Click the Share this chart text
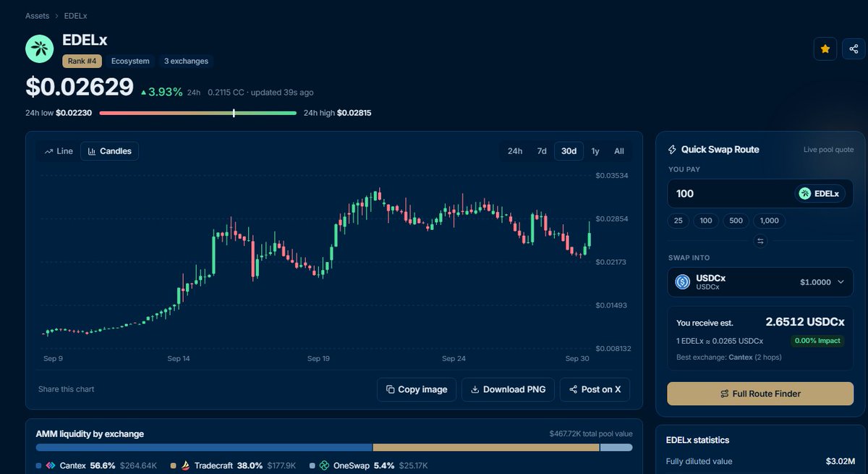Viewport: 868px width, 474px height. point(66,389)
